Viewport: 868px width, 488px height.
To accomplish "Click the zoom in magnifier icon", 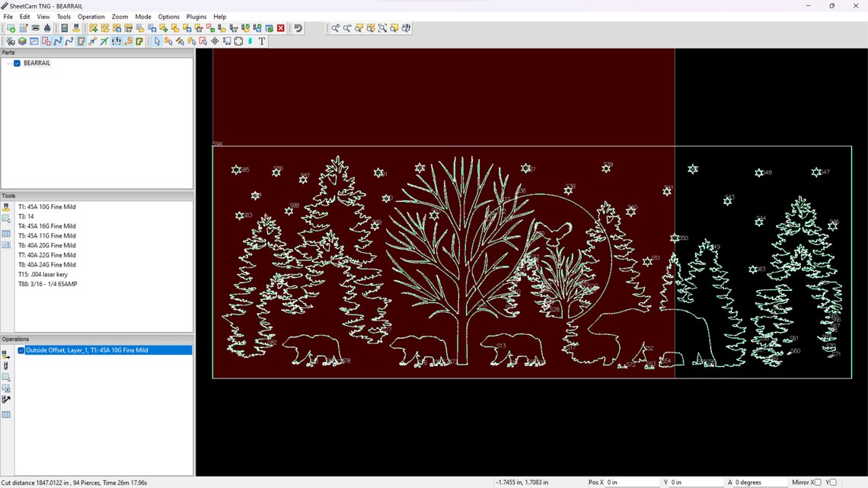I will click(336, 28).
